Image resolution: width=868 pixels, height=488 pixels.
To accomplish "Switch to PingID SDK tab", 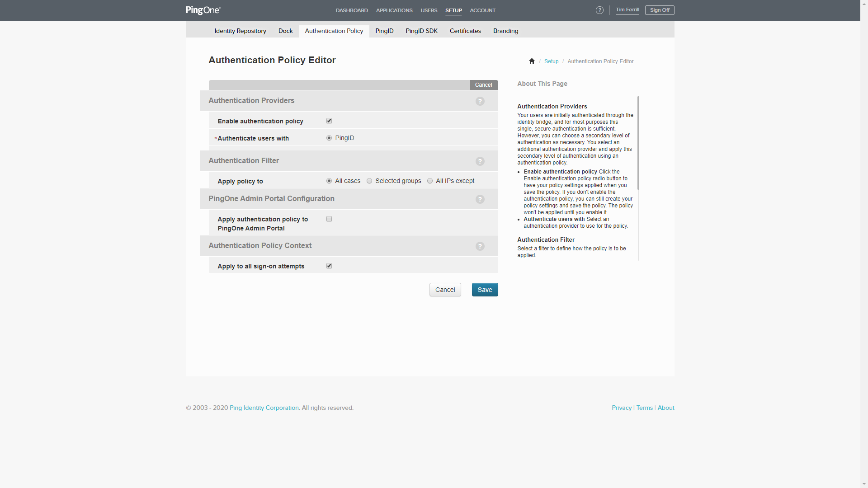I will (x=421, y=31).
